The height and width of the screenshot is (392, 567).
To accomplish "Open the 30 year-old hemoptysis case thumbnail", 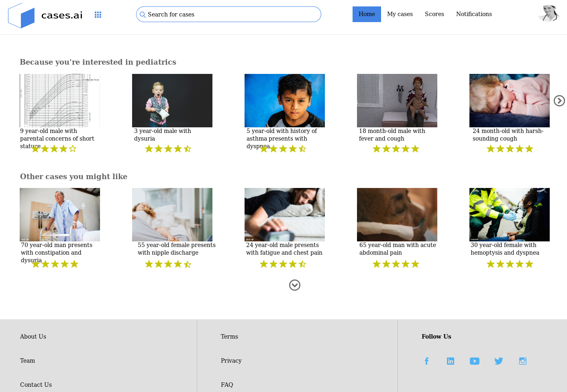I will point(510,214).
